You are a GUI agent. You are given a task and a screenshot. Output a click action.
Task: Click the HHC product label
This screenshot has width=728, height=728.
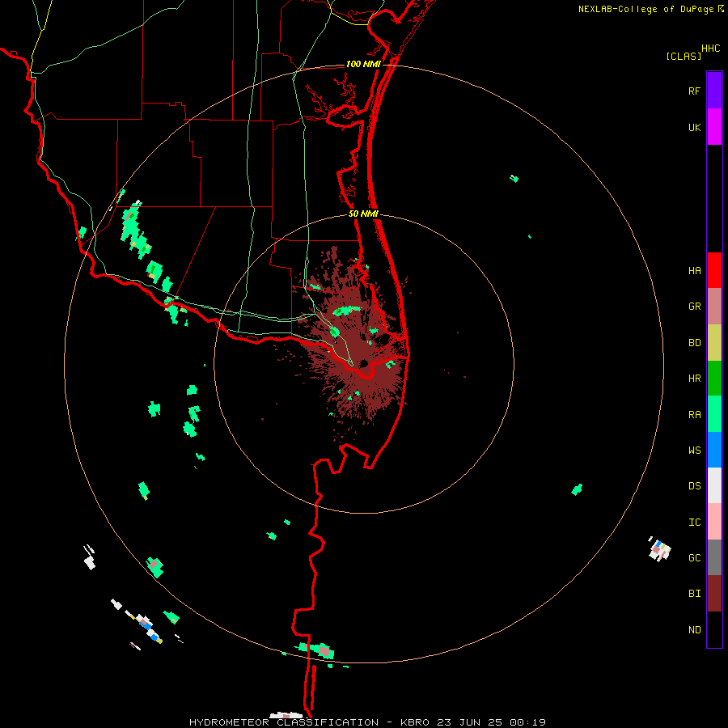point(710,48)
